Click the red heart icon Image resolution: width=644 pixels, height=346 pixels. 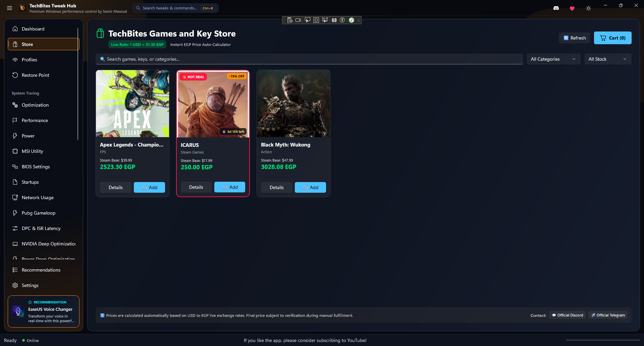coord(572,8)
